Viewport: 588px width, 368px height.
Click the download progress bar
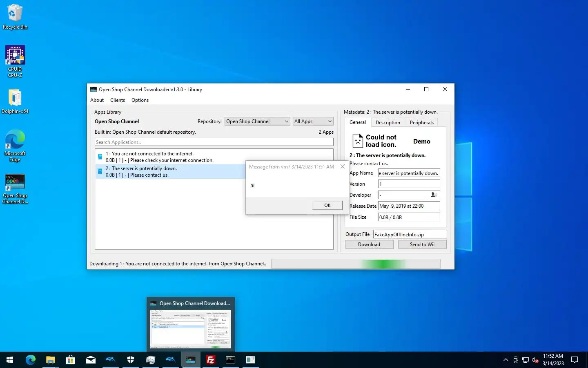pyautogui.click(x=356, y=264)
